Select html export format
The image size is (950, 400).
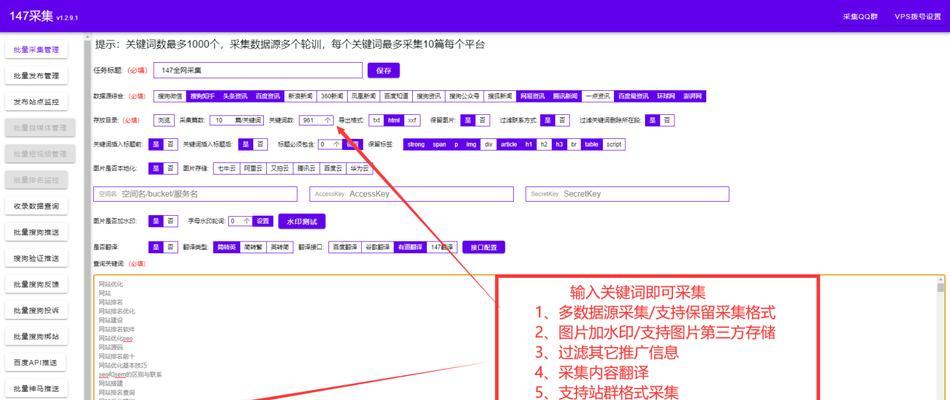click(394, 121)
